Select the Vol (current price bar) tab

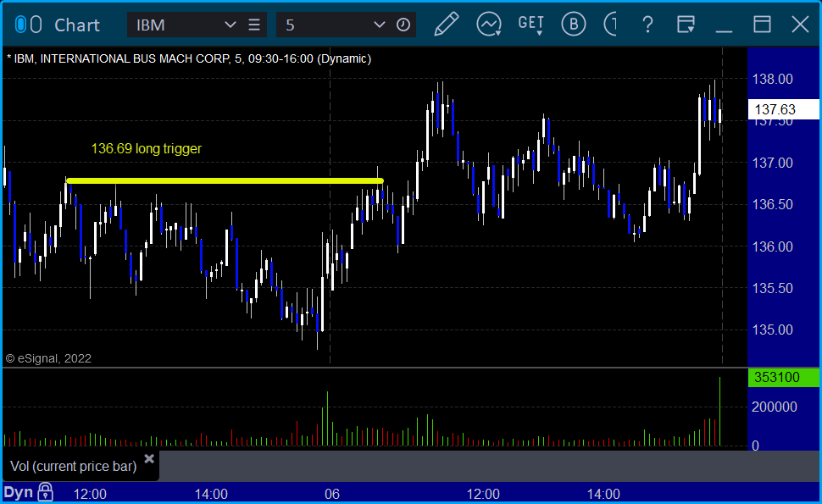(x=74, y=466)
